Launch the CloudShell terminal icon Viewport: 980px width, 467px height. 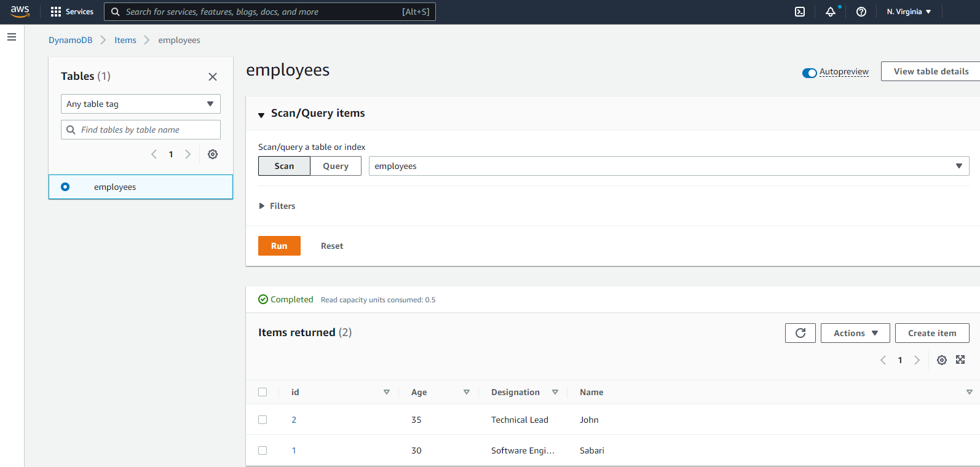click(x=800, y=12)
